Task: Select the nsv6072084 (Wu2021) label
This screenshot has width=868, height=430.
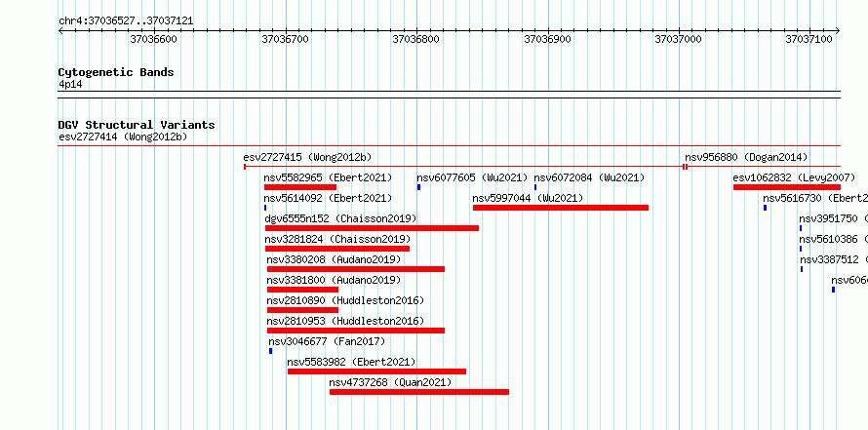Action: (589, 177)
